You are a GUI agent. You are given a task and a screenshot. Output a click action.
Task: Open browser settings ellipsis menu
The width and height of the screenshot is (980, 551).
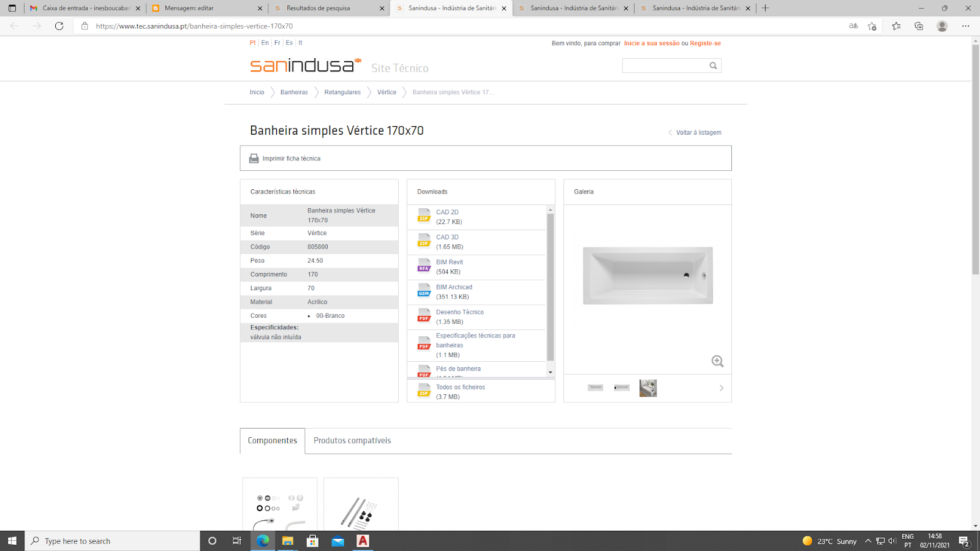coord(965,26)
